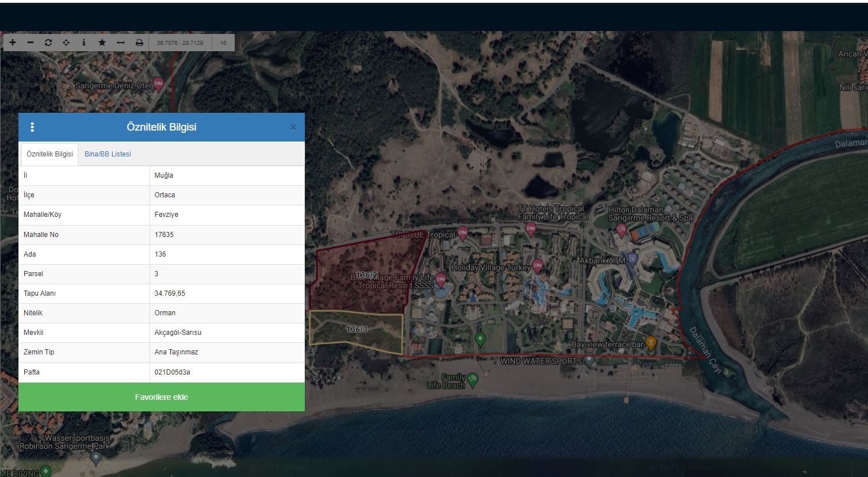
Task: Zoom in with the plus tool
Action: pyautogui.click(x=13, y=43)
